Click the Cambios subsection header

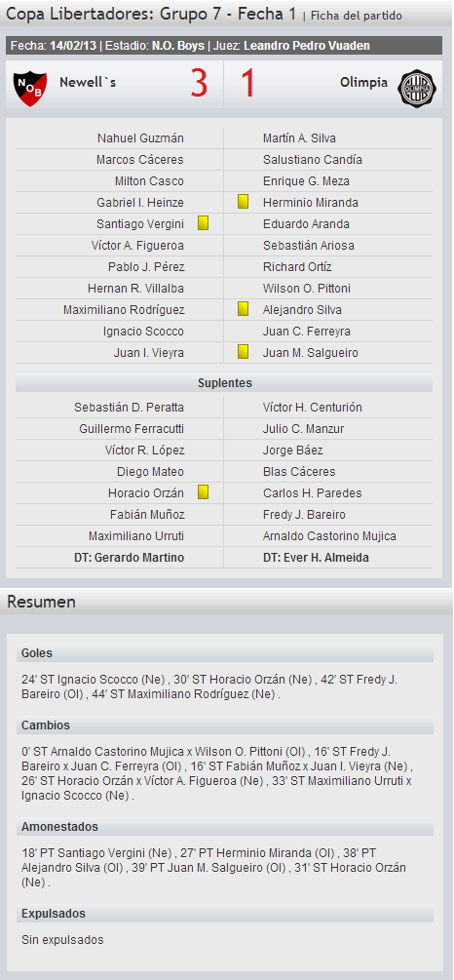225,726
